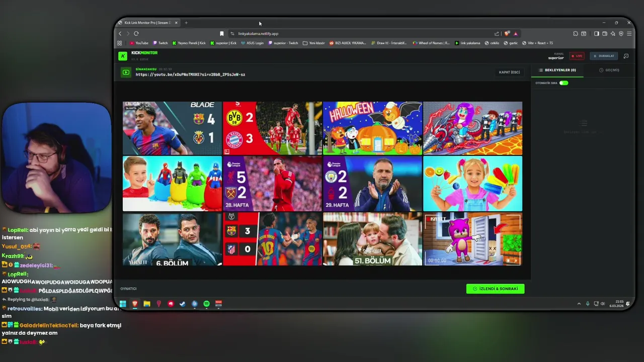This screenshot has width=644, height=362.
Task: Open Steam from the taskbar
Action: pyautogui.click(x=183, y=304)
